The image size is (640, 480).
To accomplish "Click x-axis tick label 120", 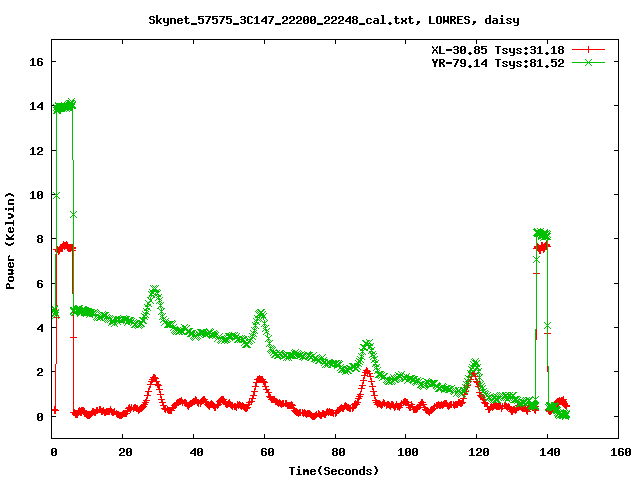I will 479,452.
